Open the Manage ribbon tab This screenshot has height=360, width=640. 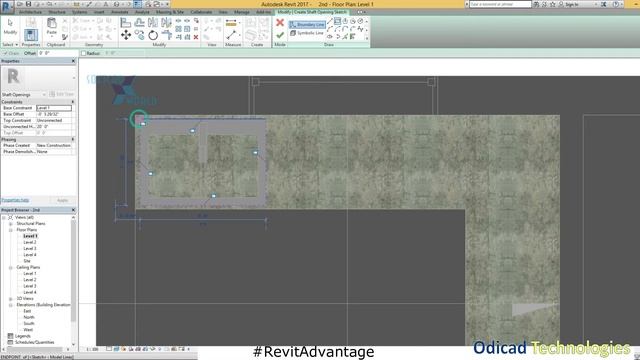(x=242, y=12)
